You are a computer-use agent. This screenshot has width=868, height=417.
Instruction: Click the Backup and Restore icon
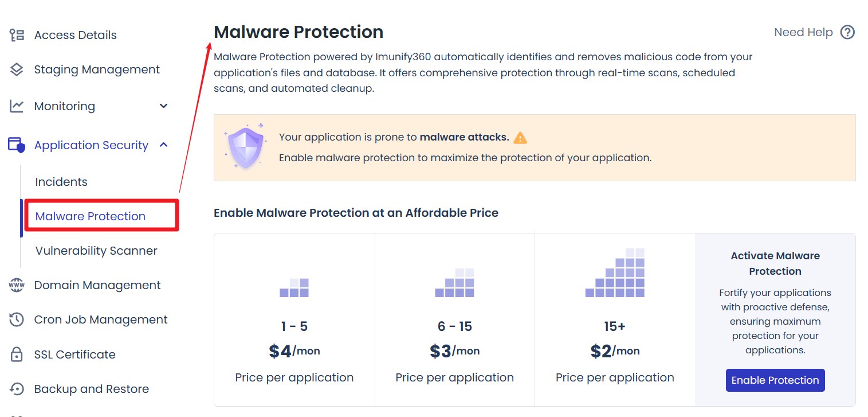pos(17,388)
